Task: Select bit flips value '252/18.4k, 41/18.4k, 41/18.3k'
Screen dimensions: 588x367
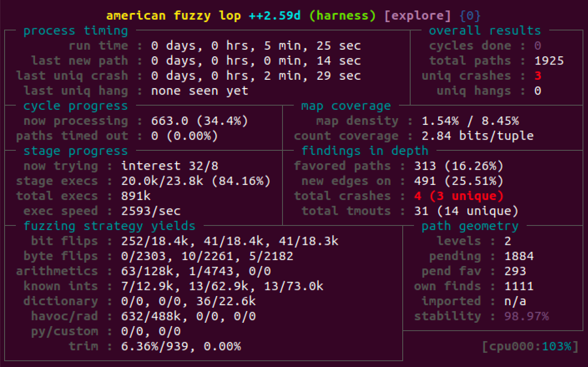Action: pyautogui.click(x=229, y=241)
